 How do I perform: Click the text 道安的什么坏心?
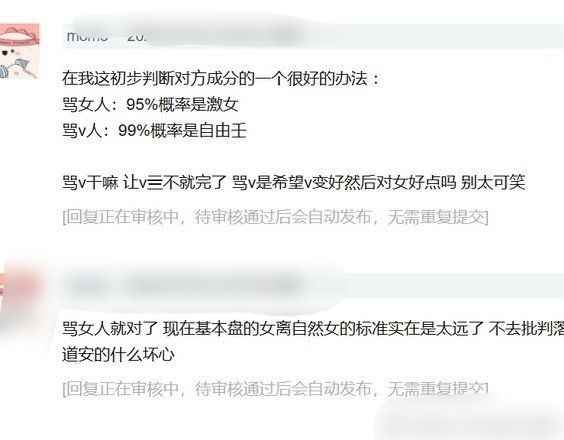click(x=118, y=355)
